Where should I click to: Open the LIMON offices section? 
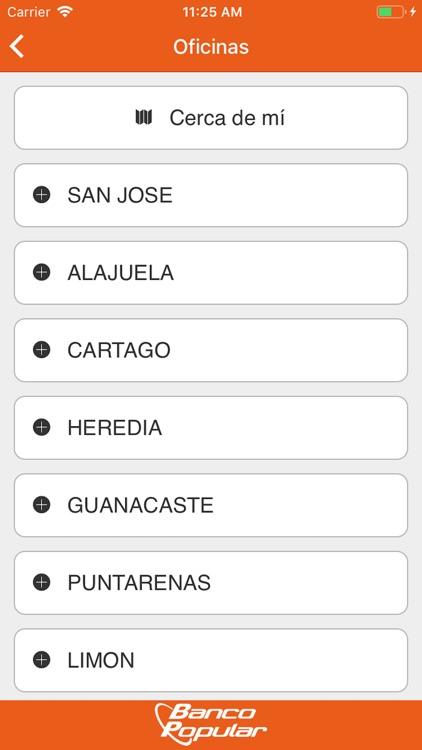(x=211, y=660)
